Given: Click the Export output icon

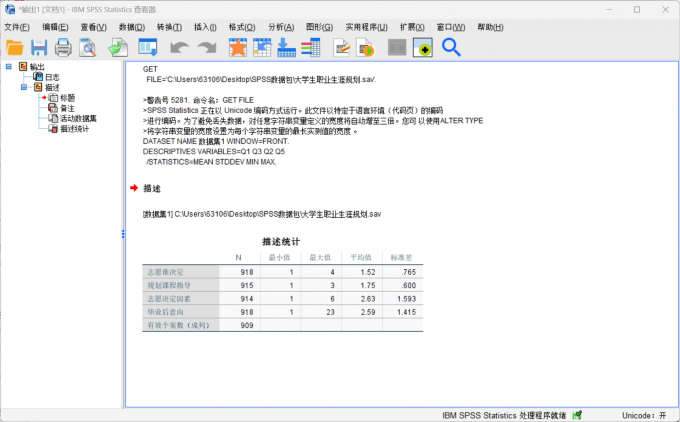Looking at the screenshot, I should (x=117, y=47).
